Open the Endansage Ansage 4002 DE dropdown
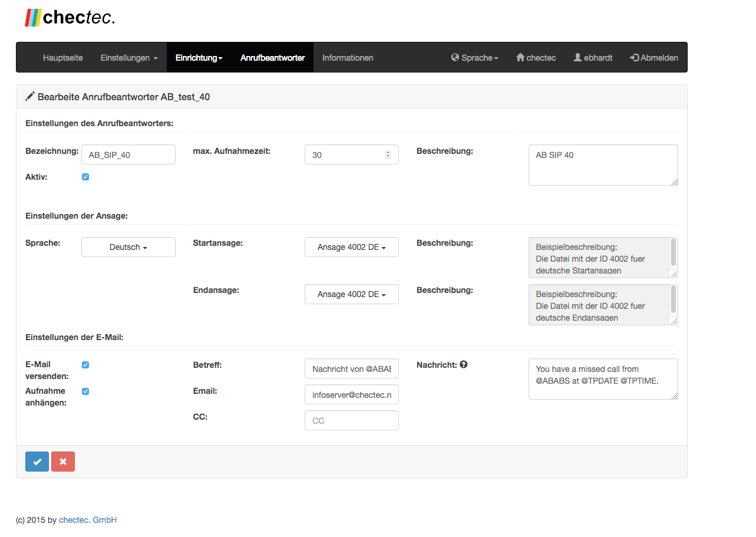756x537 pixels. (352, 294)
